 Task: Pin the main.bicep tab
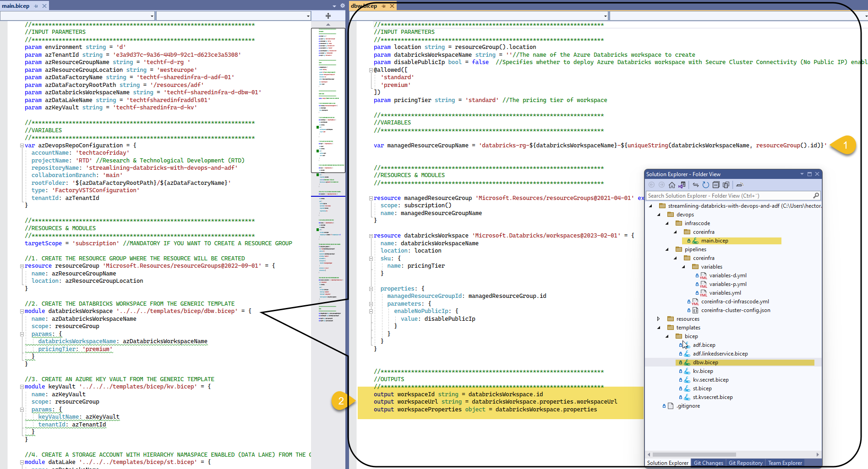tap(36, 6)
